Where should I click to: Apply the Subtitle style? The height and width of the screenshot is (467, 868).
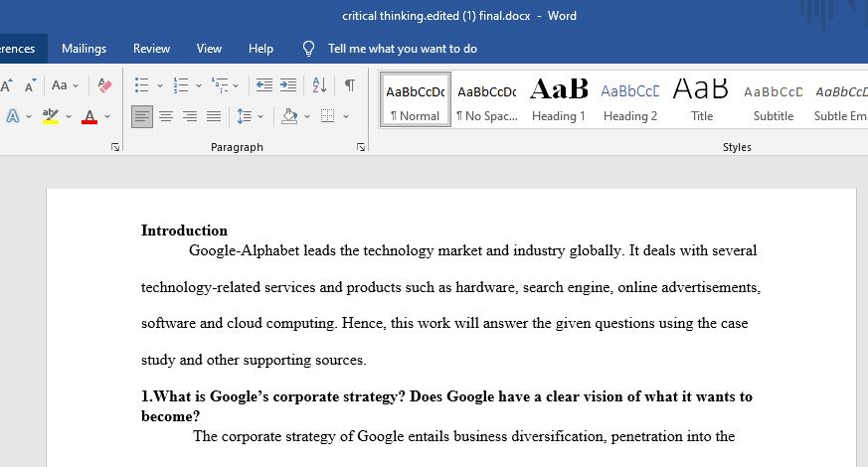click(x=773, y=100)
